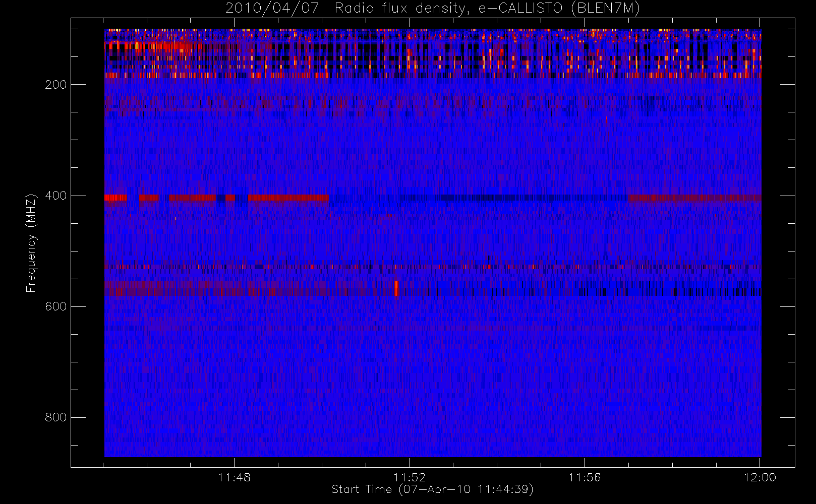Click the 'Frequency (MHZ)' axis label
The height and width of the screenshot is (504, 816).
[31, 243]
